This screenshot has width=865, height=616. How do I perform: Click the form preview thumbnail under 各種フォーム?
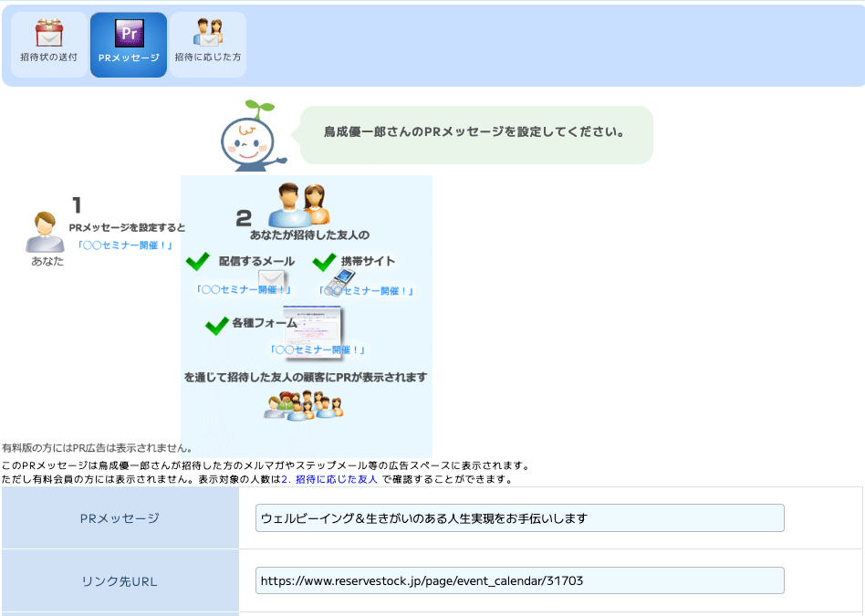pos(314,331)
